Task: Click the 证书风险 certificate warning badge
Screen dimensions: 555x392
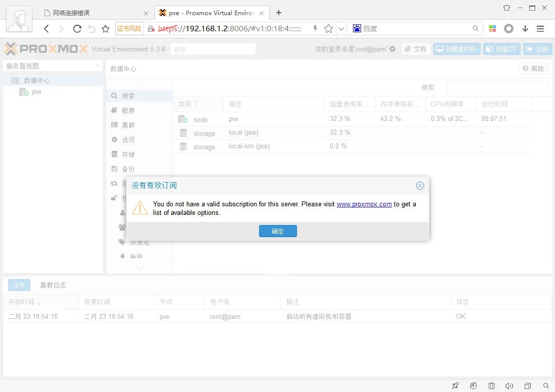Action: coord(130,29)
